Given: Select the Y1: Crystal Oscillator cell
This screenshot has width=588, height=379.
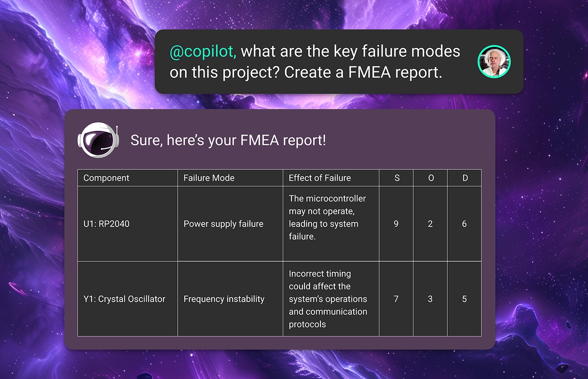Looking at the screenshot, I should [124, 299].
